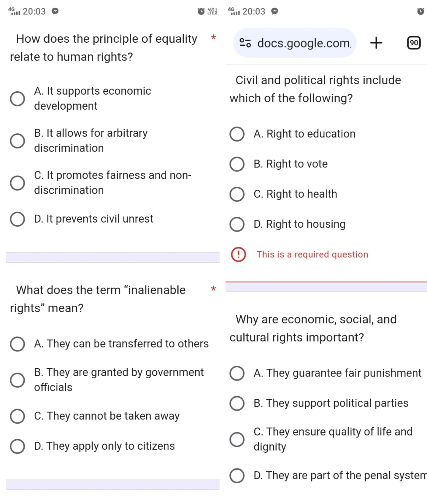The width and height of the screenshot is (427, 504).
Task: Select B They support political parties
Action: pos(236,403)
